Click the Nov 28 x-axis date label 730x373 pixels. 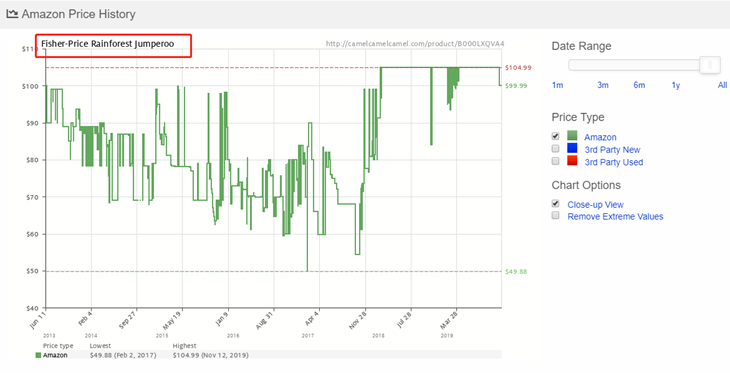pos(357,320)
